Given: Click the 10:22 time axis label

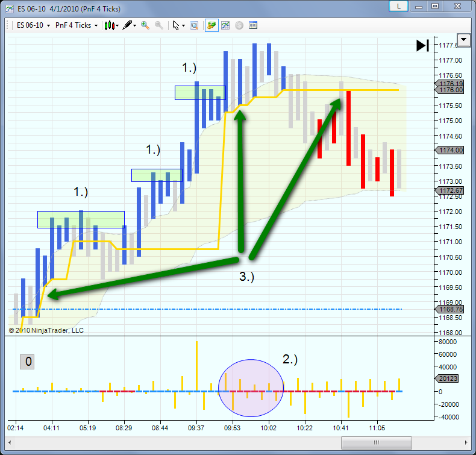Looking at the screenshot, I should [304, 428].
